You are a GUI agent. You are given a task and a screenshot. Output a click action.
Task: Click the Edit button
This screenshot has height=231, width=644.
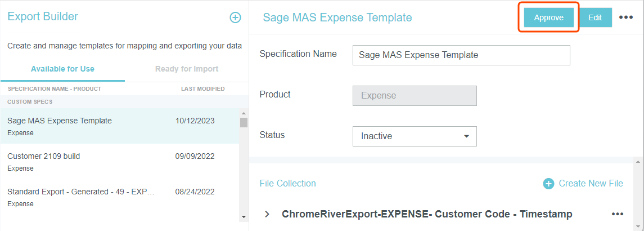tap(595, 17)
